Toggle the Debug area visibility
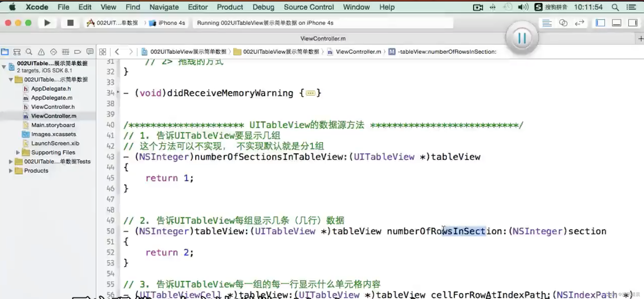644x299 pixels. 616,23
